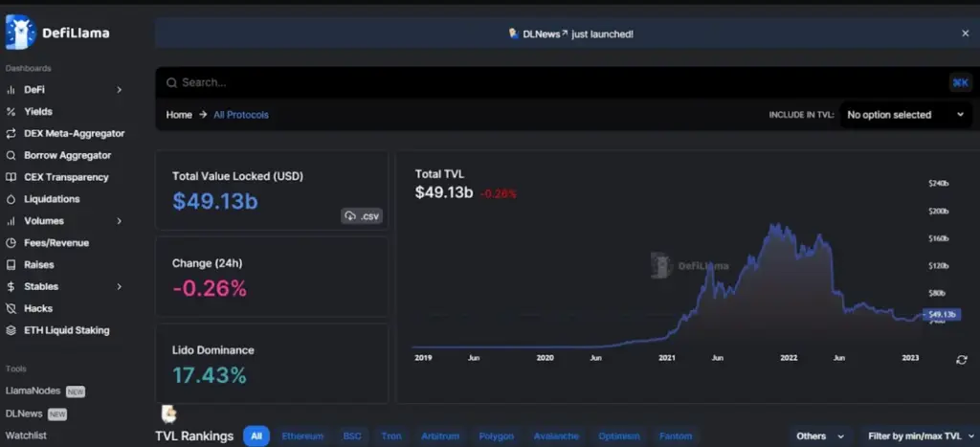
Task: Open Yields dashboard from sidebar
Action: point(38,112)
